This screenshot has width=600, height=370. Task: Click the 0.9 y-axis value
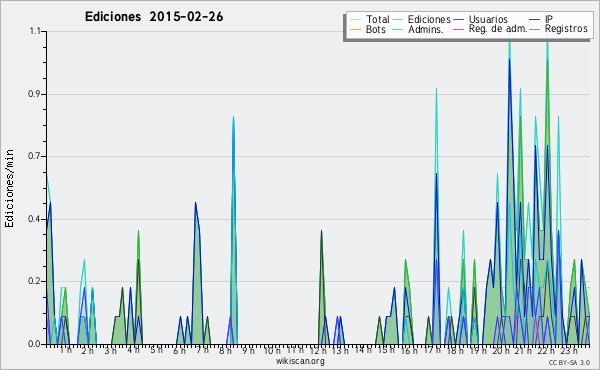[x=35, y=94]
